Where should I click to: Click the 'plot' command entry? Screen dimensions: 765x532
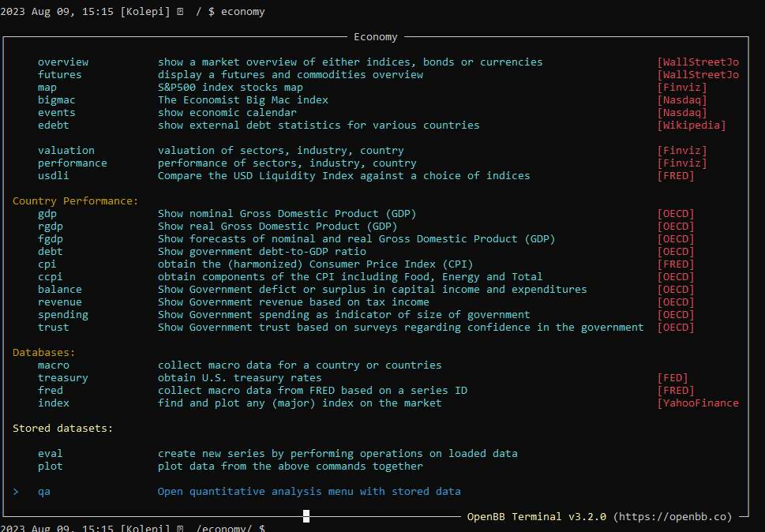51,466
